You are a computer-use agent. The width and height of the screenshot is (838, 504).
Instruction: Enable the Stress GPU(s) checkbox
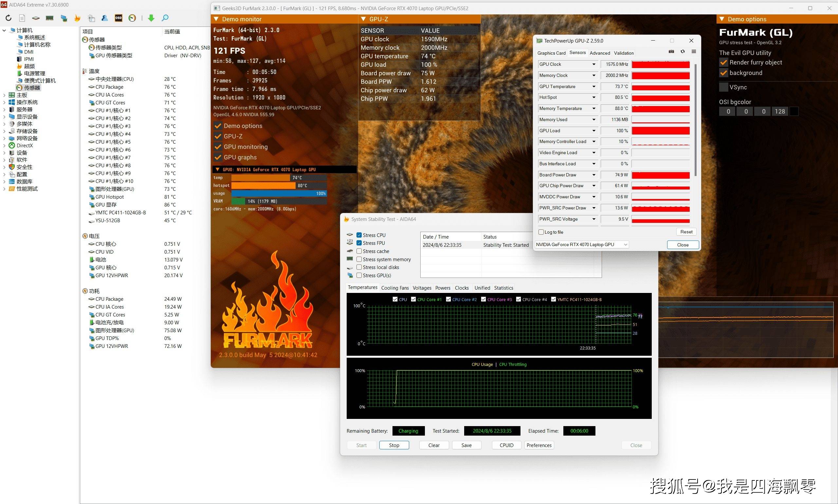[359, 276]
